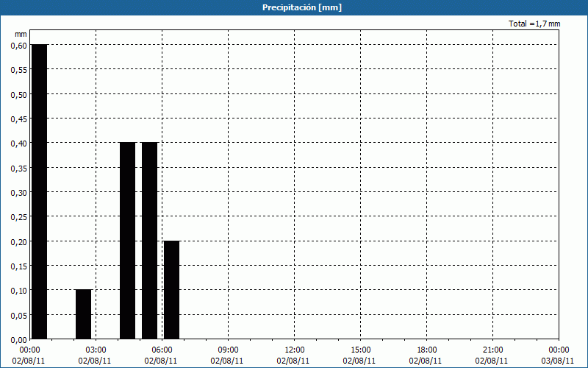Image resolution: width=588 pixels, height=368 pixels.
Task: Click the 03:00 time label
Action: coord(96,350)
